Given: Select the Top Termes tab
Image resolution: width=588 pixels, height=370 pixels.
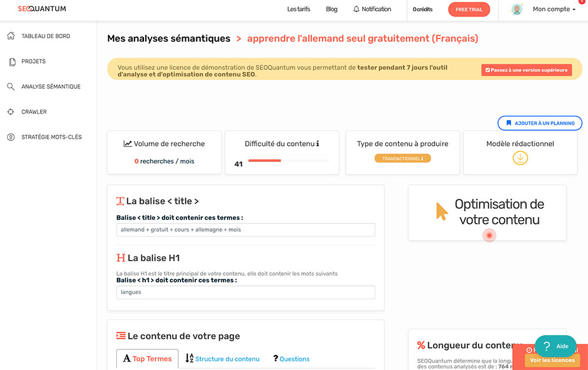Looking at the screenshot, I should (x=148, y=359).
